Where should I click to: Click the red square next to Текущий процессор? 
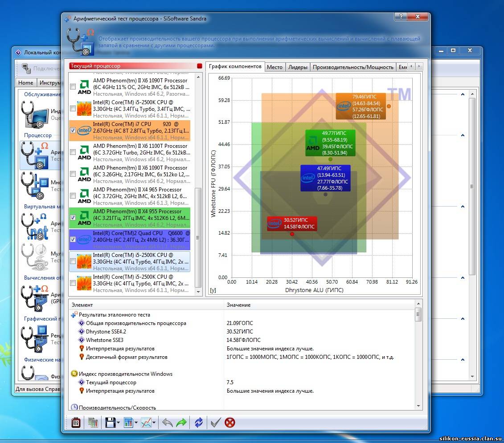(199, 66)
